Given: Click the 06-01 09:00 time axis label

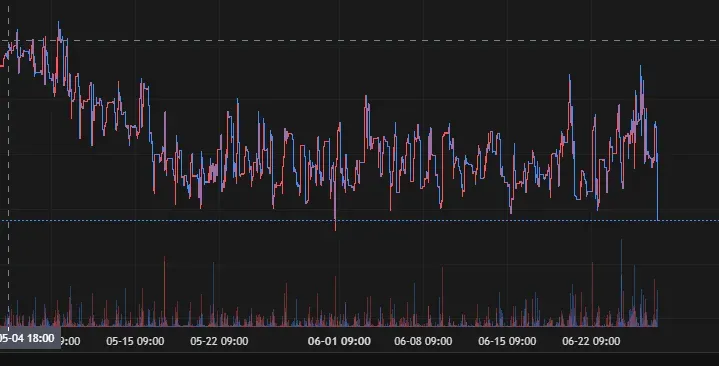Looking at the screenshot, I should coord(339,341).
